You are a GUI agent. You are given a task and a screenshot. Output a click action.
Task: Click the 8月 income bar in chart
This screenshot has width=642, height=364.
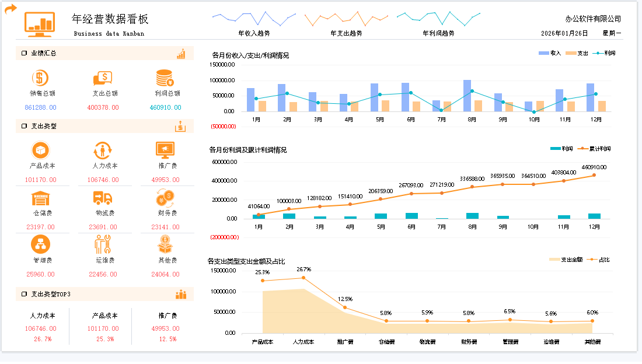pos(467,95)
